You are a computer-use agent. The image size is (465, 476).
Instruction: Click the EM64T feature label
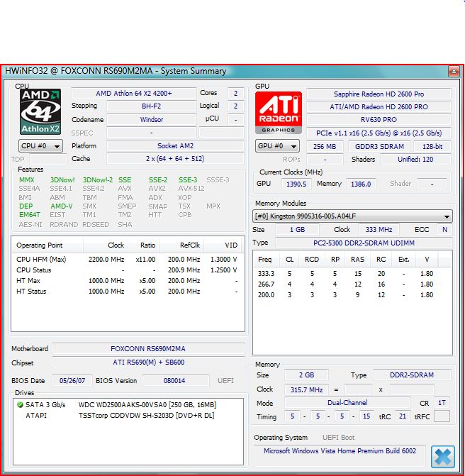point(30,215)
